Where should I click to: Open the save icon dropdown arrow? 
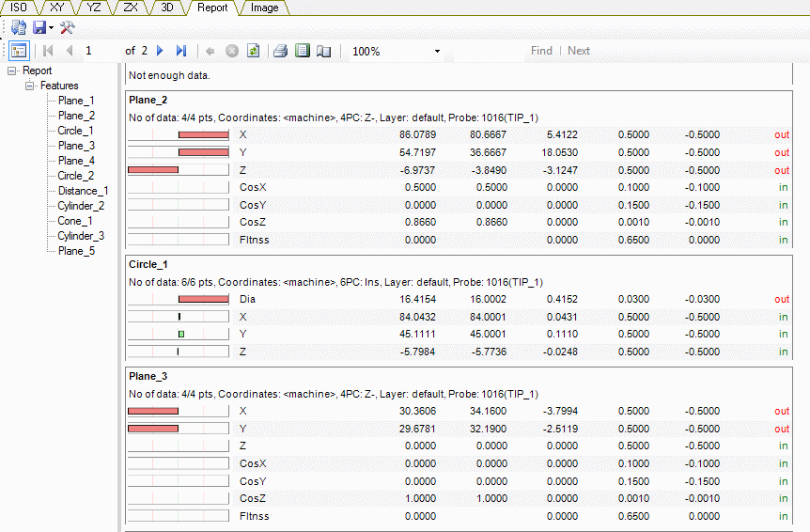(x=51, y=29)
